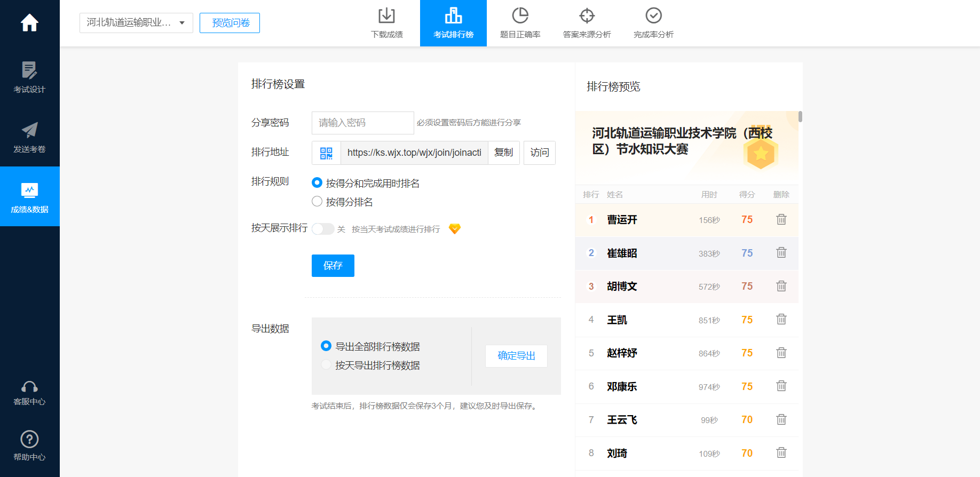
Task: Select 按天导出排行榜数据 radio option
Action: coord(326,364)
